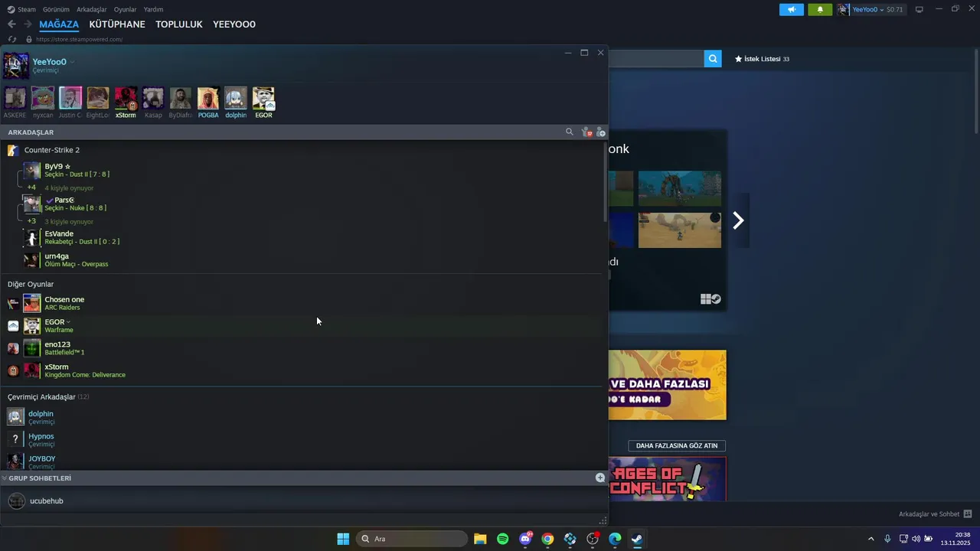980x551 pixels.
Task: Click POGBA avatar in favorites bar
Action: 208,98
